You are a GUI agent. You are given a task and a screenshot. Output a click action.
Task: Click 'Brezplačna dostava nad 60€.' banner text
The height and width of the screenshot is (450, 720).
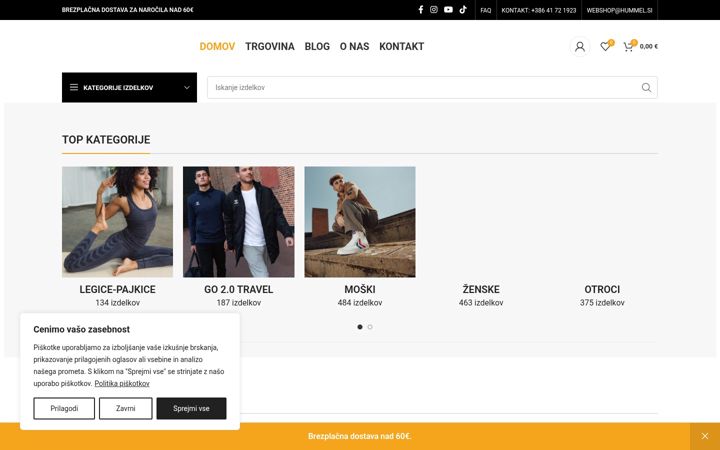[x=360, y=436]
